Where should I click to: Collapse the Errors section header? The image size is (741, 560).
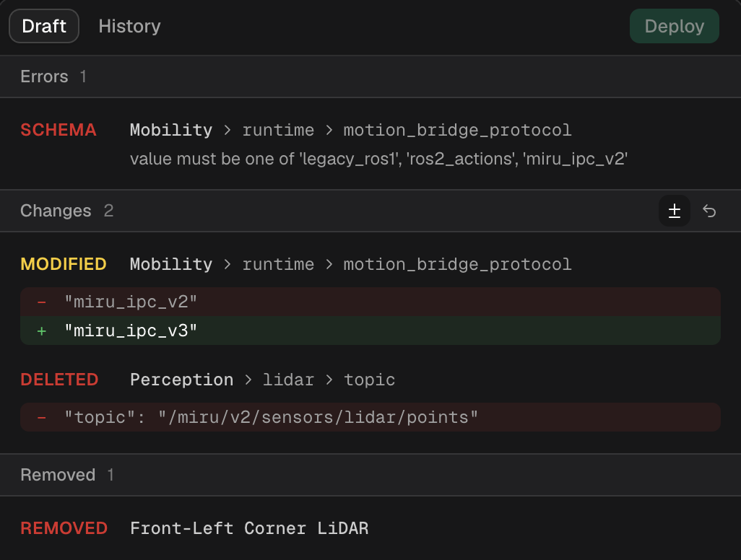[370, 76]
